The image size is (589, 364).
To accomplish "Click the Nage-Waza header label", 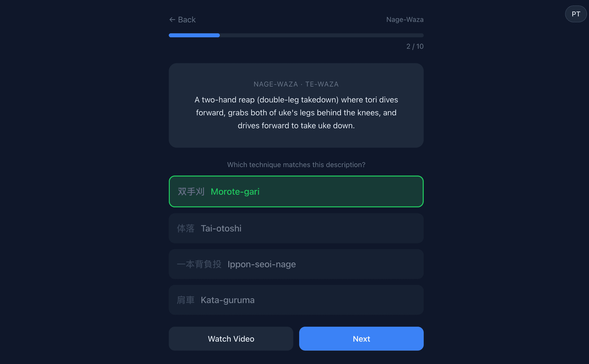I will 405,19.
